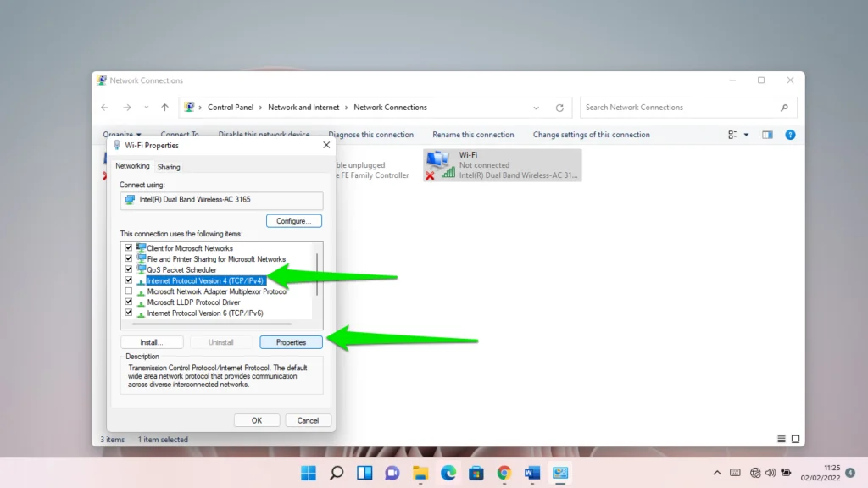This screenshot has width=868, height=488.
Task: Click Diagnose this connection
Action: click(371, 135)
